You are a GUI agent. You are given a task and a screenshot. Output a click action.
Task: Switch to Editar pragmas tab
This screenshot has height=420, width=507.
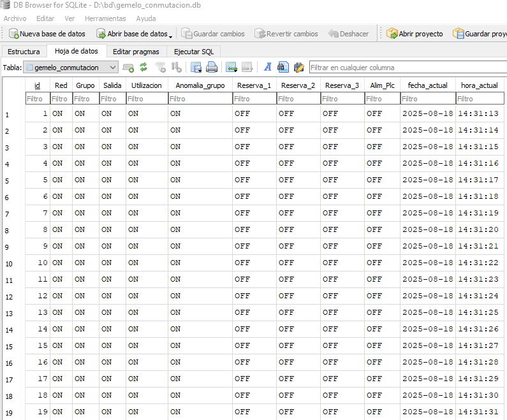coord(136,52)
